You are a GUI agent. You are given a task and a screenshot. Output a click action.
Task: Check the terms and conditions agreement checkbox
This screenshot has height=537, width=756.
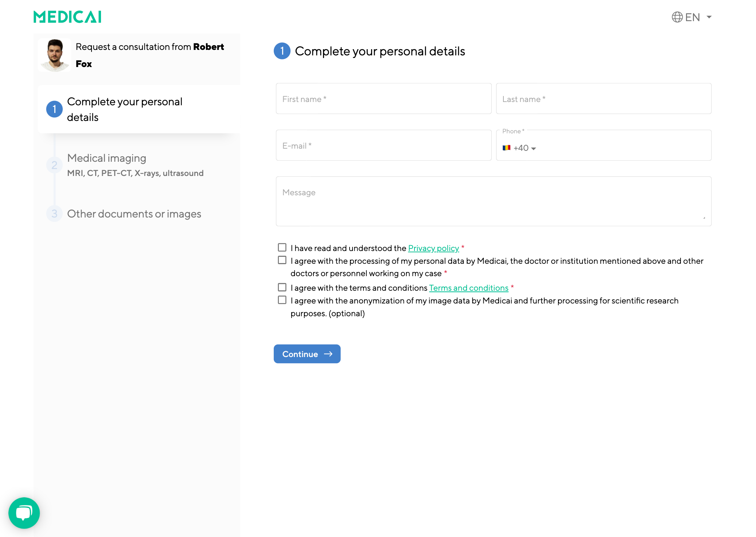tap(282, 287)
